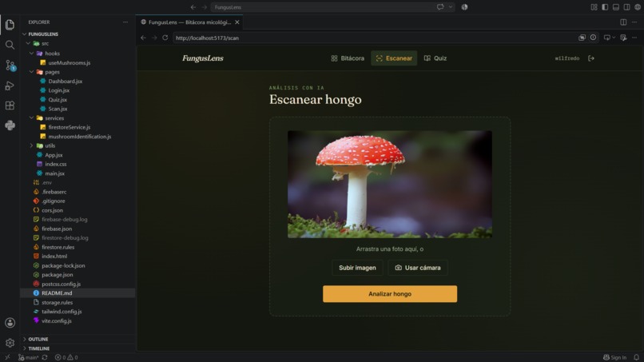
Task: Click the notifications bell in status bar
Action: coord(636,357)
